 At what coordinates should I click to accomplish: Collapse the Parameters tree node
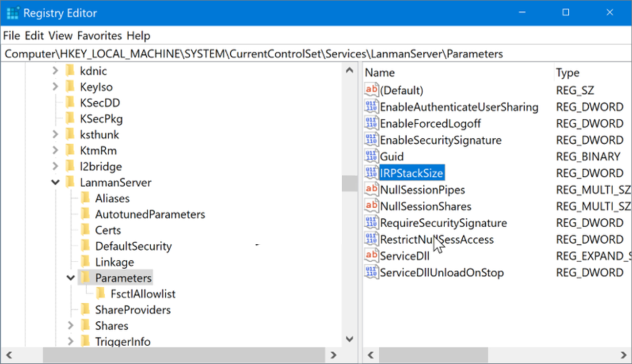[x=70, y=278]
